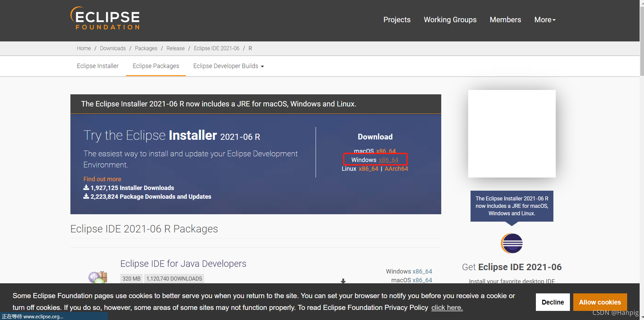Click the Linux AArch64 download link
Image resolution: width=644 pixels, height=320 pixels.
pos(396,169)
